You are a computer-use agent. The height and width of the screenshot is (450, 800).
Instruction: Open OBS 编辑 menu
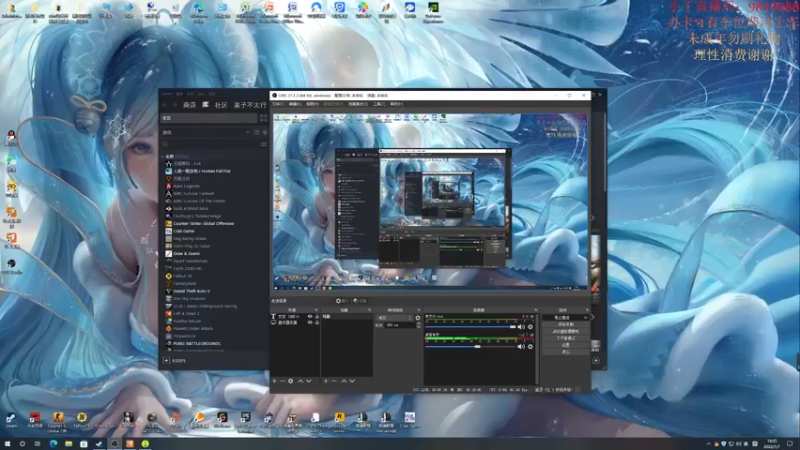295,104
